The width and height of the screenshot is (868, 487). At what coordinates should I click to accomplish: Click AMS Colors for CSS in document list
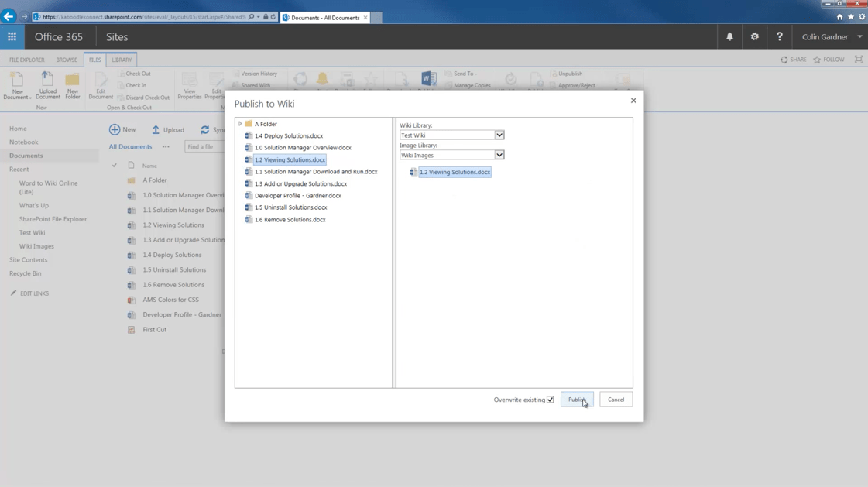click(170, 300)
